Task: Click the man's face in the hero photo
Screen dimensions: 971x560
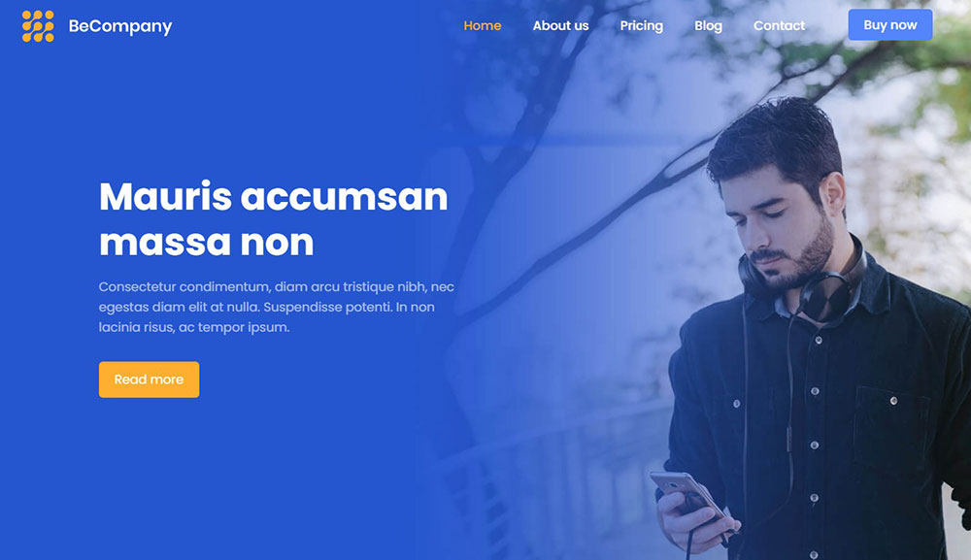Action: click(782, 229)
